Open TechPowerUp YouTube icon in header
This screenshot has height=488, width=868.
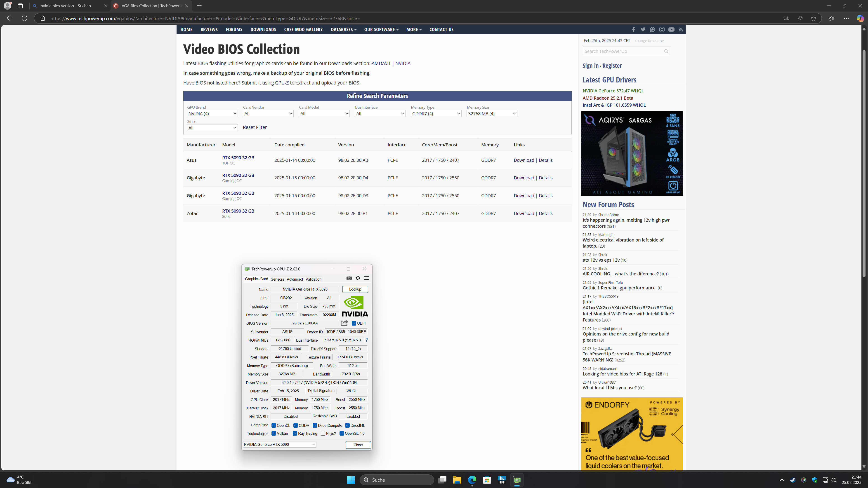tap(671, 30)
